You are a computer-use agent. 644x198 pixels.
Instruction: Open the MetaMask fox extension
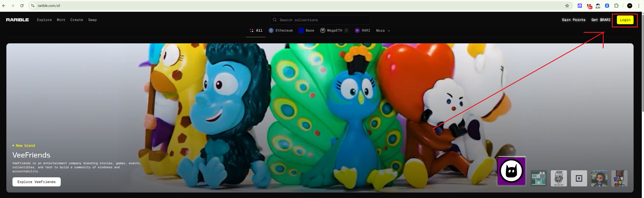589,6
